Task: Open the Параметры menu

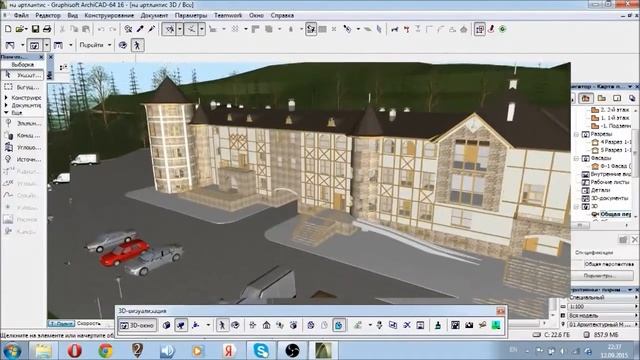Action: click(191, 15)
